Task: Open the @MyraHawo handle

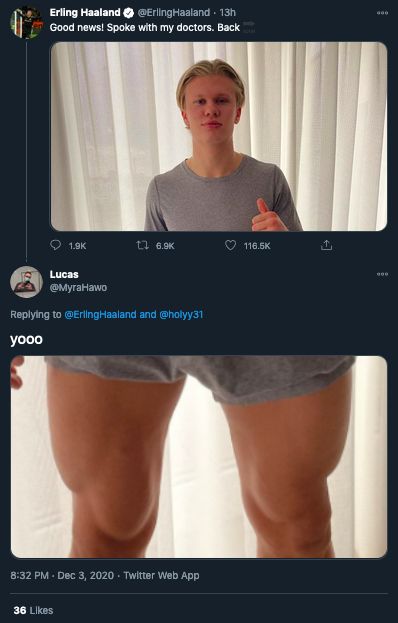Action: [x=78, y=288]
